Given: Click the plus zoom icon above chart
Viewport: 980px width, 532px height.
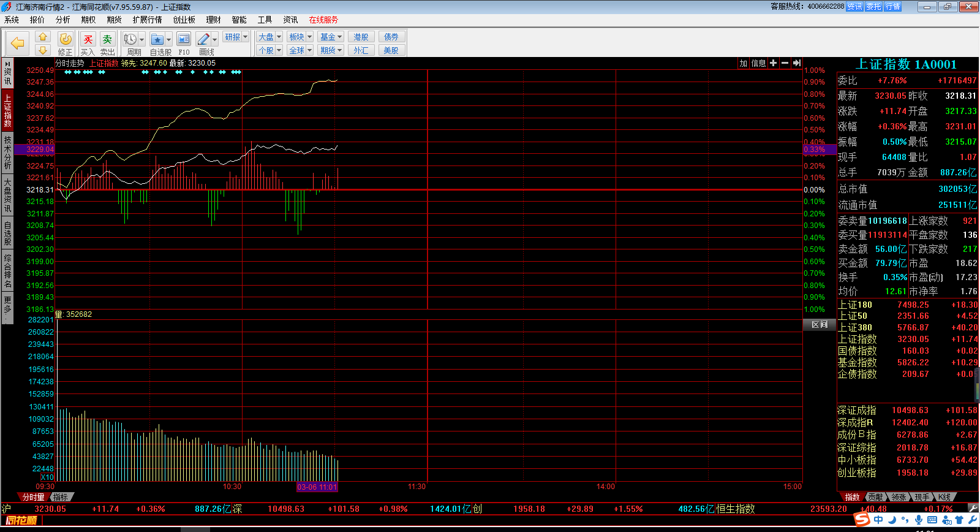Looking at the screenshot, I should [773, 63].
